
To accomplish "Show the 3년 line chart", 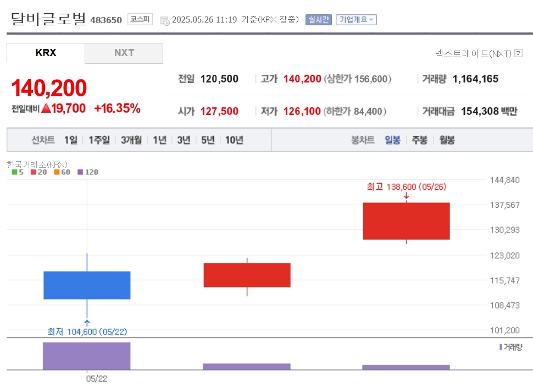I will [x=184, y=140].
